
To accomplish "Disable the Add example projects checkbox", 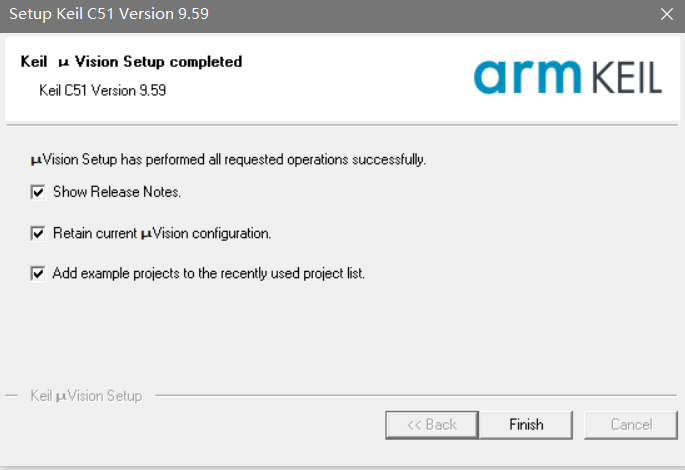I will pos(39,272).
